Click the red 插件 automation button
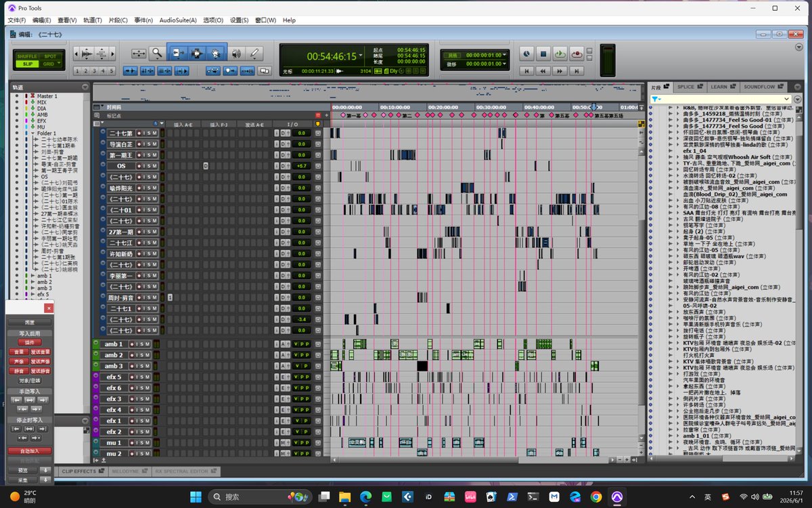Screen dimensions: 812x508 coord(29,343)
